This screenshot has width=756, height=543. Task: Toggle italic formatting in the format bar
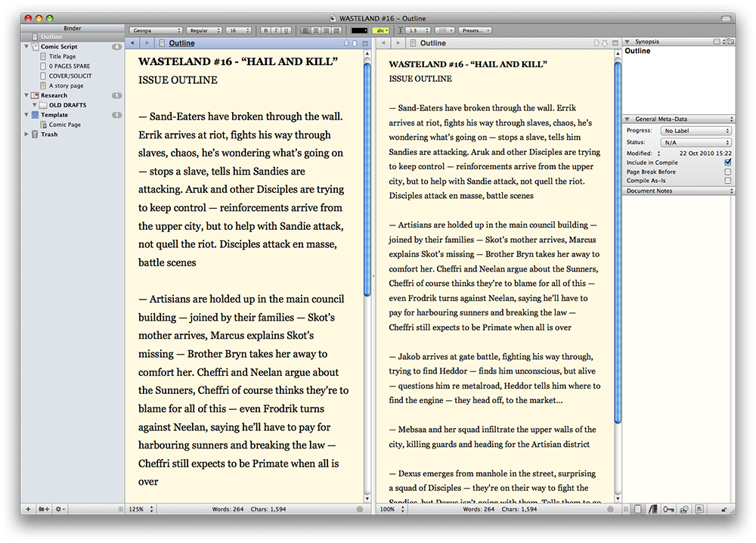point(275,31)
